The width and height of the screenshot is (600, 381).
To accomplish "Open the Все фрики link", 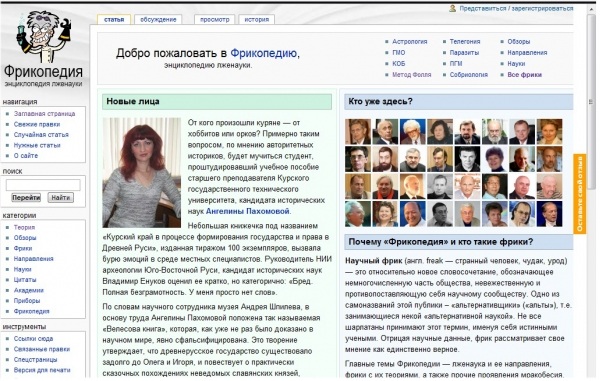I will pos(524,75).
